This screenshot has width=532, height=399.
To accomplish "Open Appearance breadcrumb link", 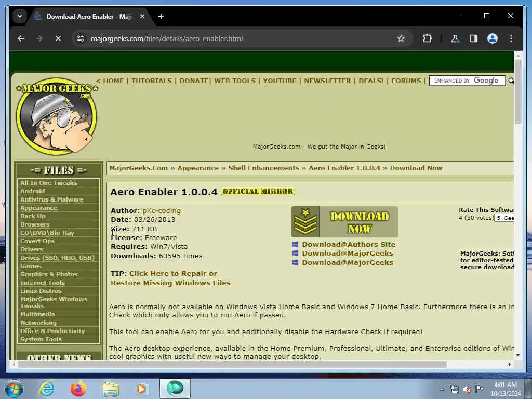I will click(x=198, y=168).
